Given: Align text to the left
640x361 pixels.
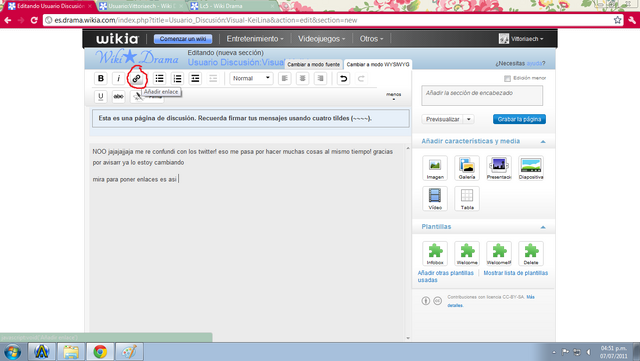Looking at the screenshot, I should [x=284, y=78].
